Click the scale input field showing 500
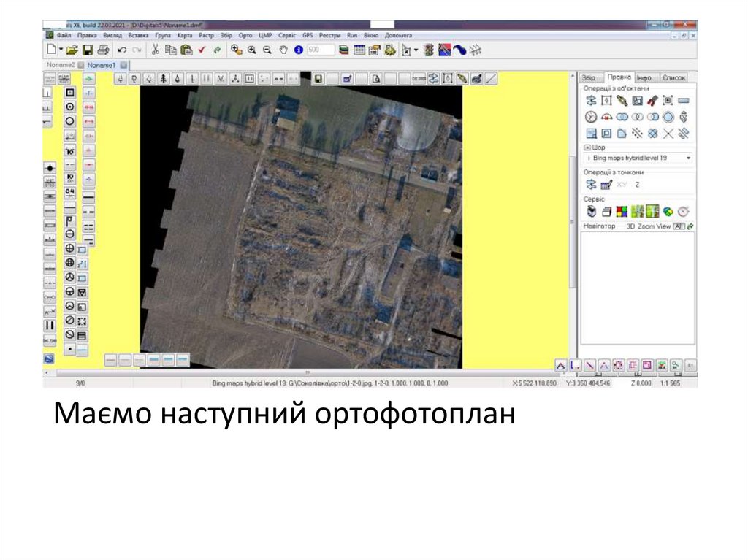The width and height of the screenshot is (748, 560). click(x=320, y=50)
